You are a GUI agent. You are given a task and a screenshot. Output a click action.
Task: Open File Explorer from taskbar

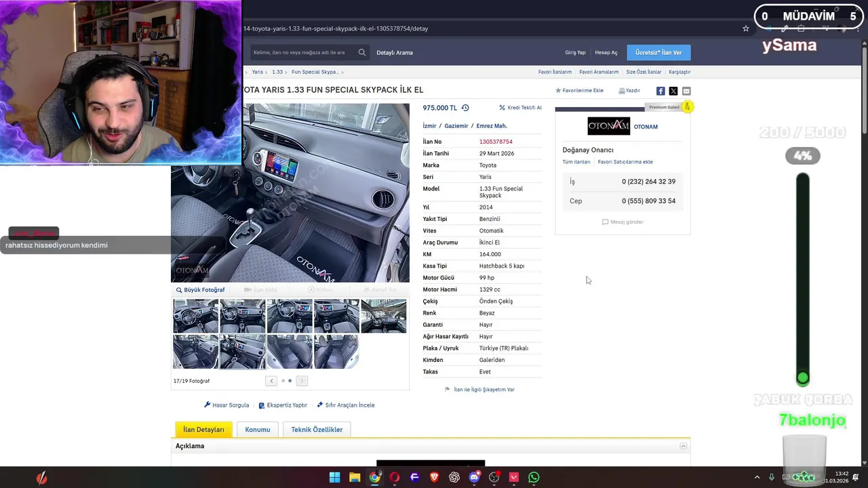[x=355, y=477]
